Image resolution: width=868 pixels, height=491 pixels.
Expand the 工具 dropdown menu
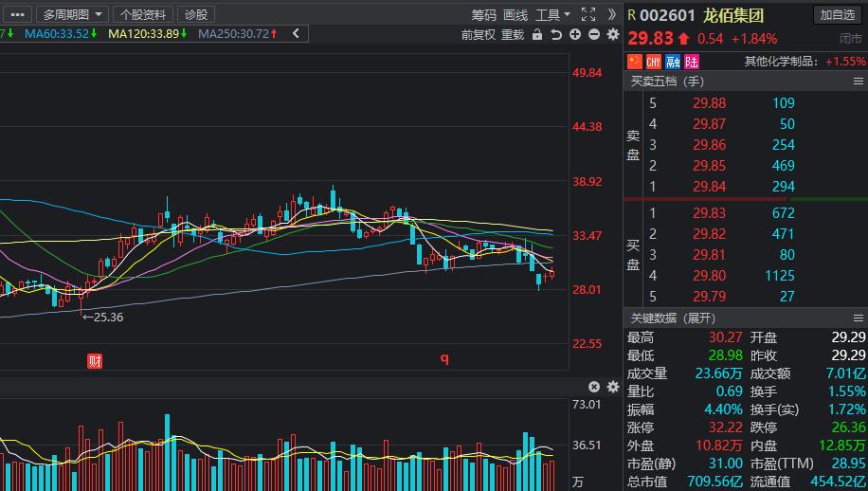[x=552, y=15]
